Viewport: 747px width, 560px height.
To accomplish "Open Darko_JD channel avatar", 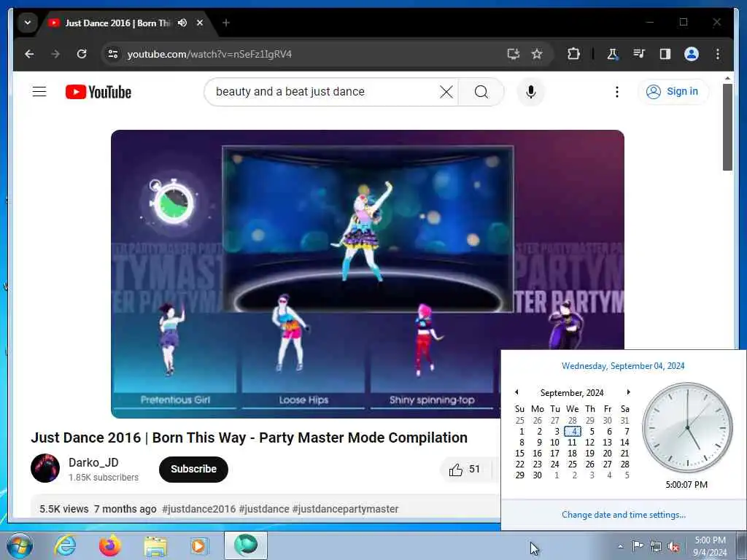I will pos(45,468).
